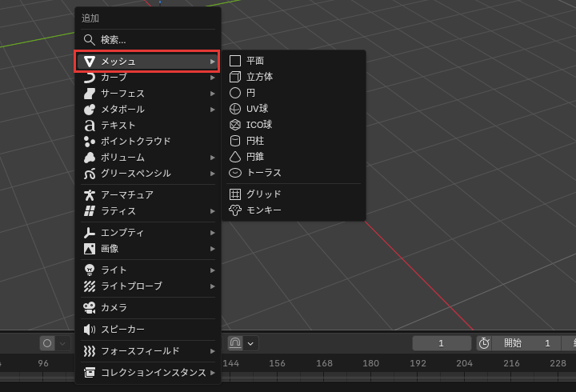The height and width of the screenshot is (392, 576).
Task: Click the cube icon beside 立方体
Action: (235, 77)
